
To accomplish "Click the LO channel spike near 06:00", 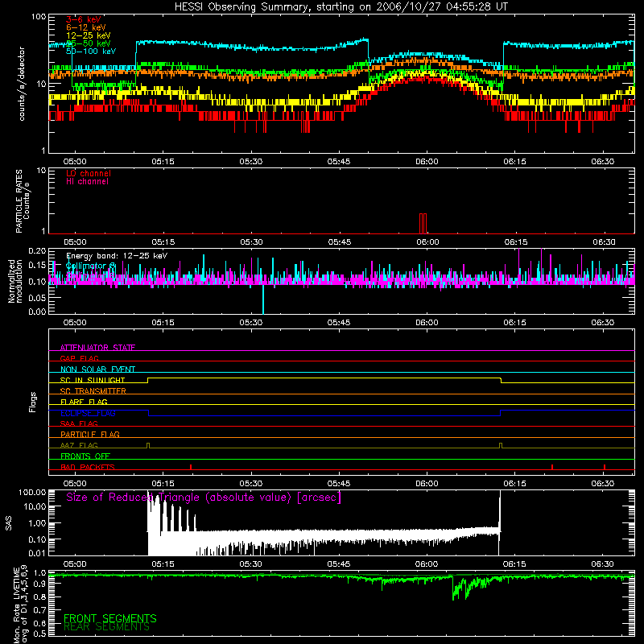I will pyautogui.click(x=423, y=224).
